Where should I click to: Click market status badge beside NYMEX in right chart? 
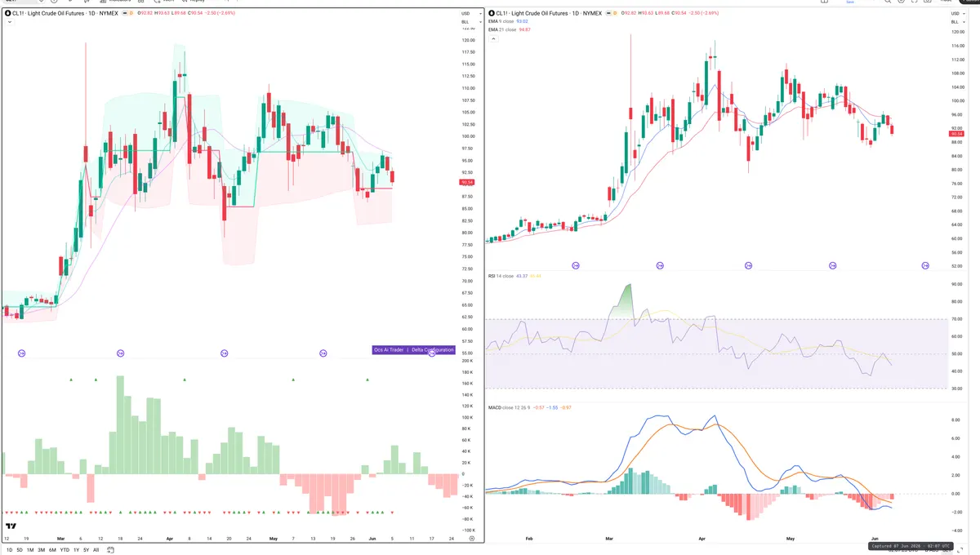610,14
